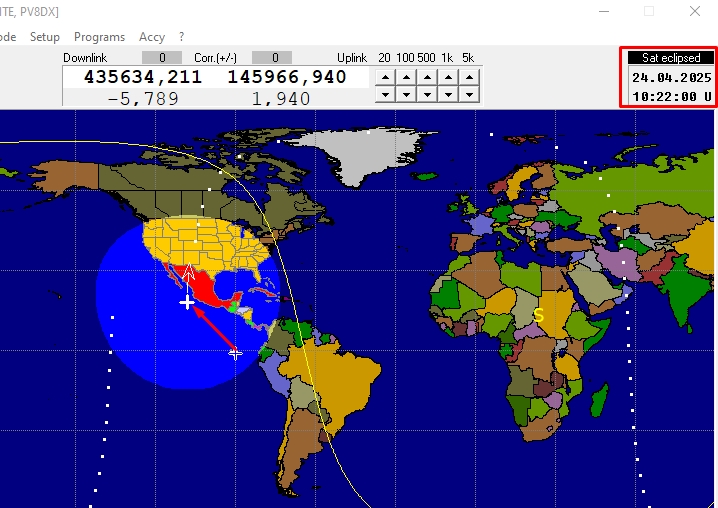Increase uplink by 5k step
The height and width of the screenshot is (508, 718).
click(469, 77)
